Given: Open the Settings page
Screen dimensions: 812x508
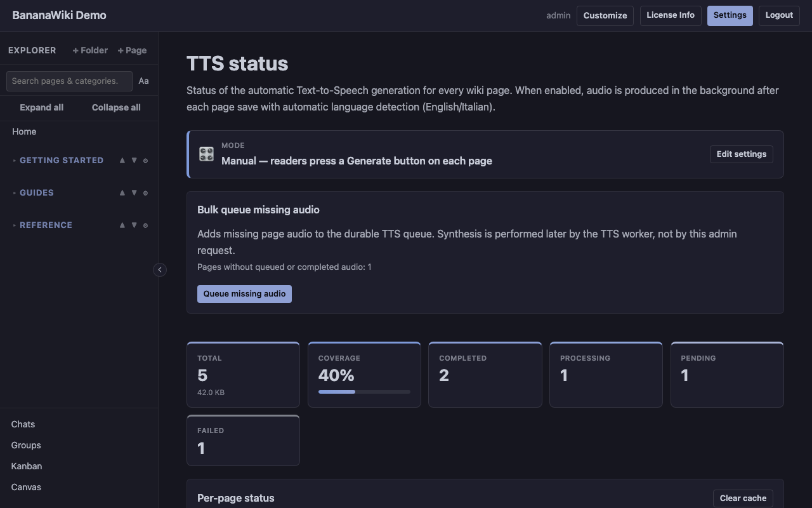Looking at the screenshot, I should coord(730,15).
